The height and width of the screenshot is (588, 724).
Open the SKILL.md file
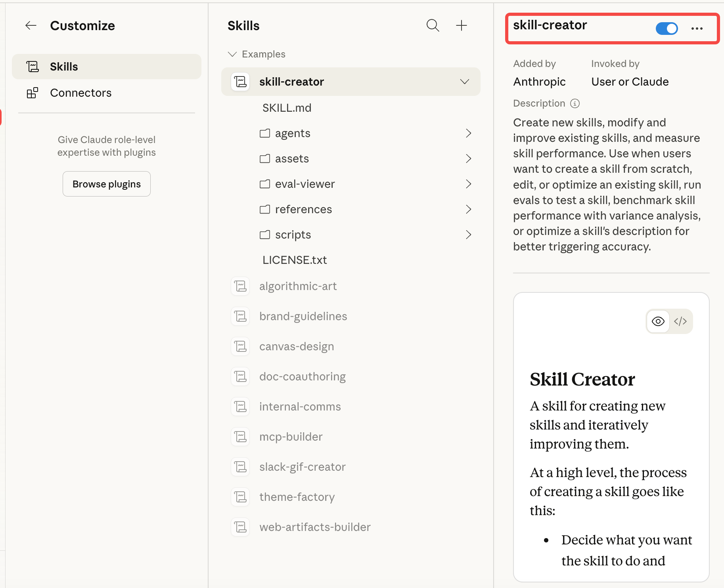pyautogui.click(x=287, y=108)
